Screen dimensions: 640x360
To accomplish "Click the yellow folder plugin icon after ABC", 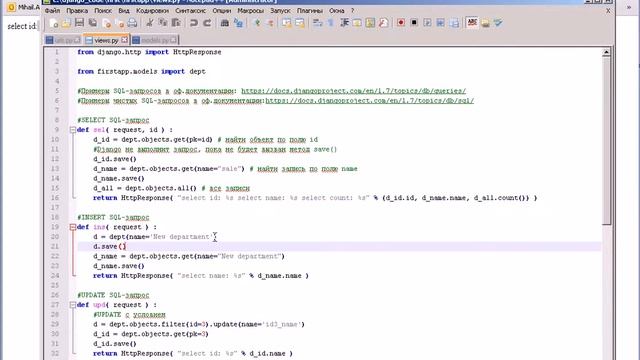I will pyautogui.click(x=485, y=23).
